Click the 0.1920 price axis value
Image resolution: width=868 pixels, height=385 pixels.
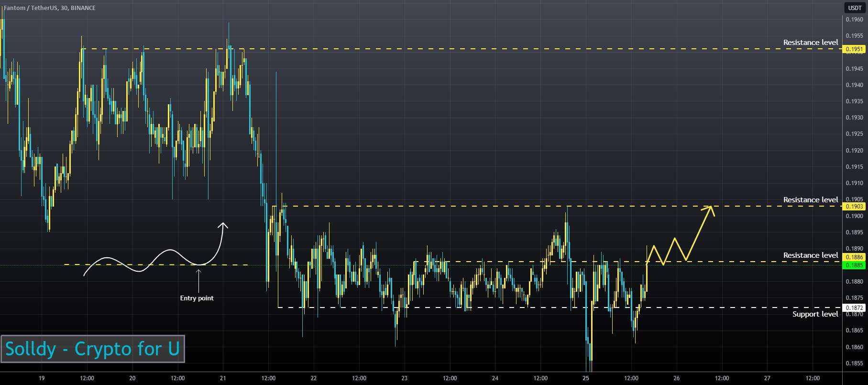pyautogui.click(x=854, y=151)
